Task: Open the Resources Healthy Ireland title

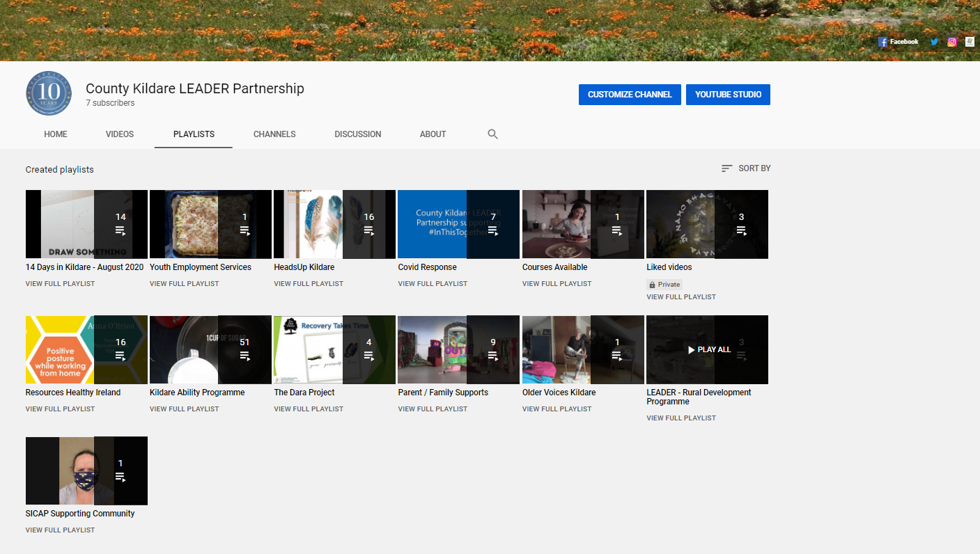Action: pyautogui.click(x=73, y=393)
